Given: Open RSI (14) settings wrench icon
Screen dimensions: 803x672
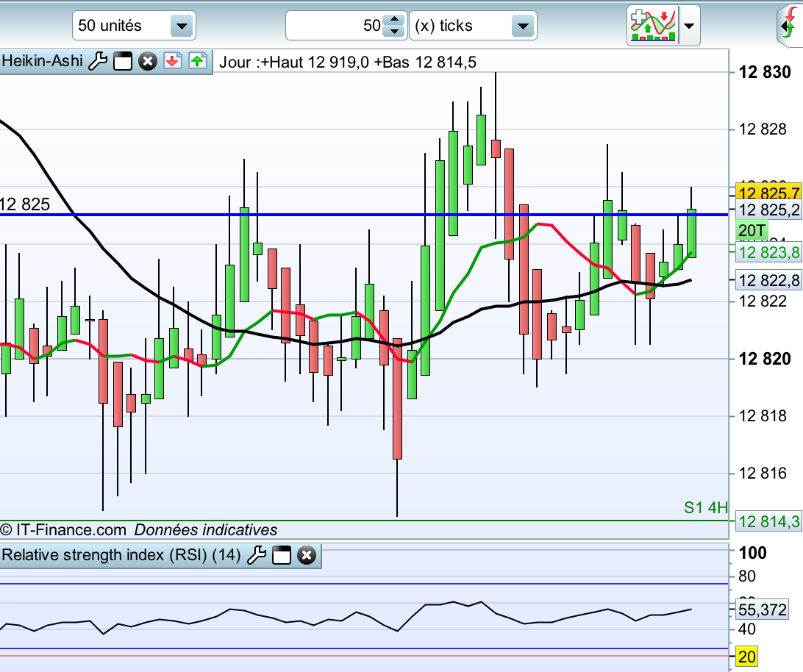Looking at the screenshot, I should click(257, 555).
